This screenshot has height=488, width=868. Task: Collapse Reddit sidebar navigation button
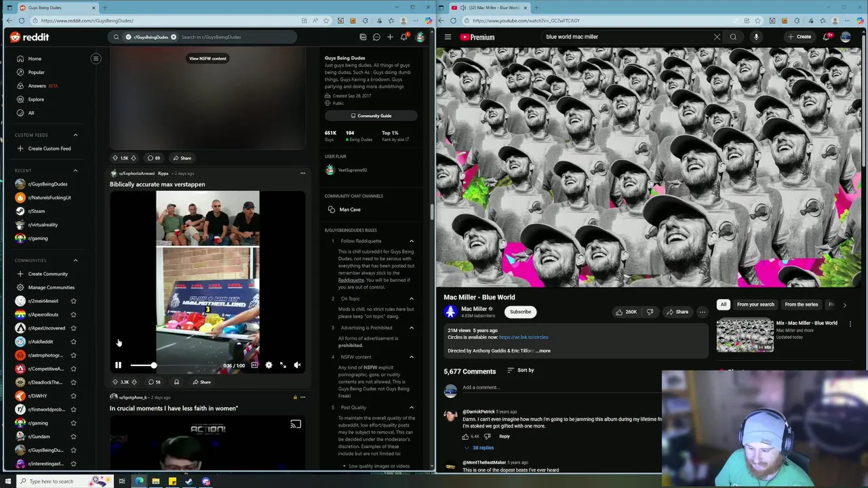click(x=96, y=58)
